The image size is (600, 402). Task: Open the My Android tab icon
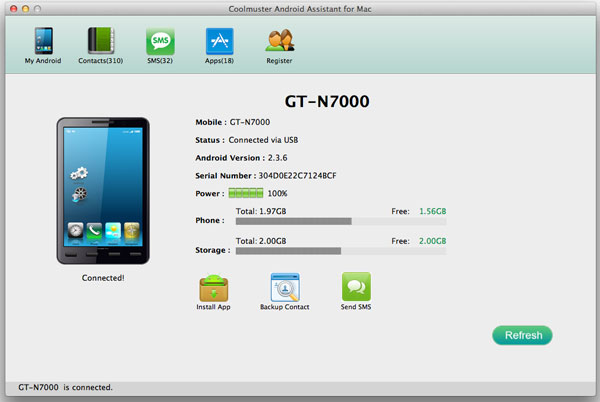(x=44, y=41)
